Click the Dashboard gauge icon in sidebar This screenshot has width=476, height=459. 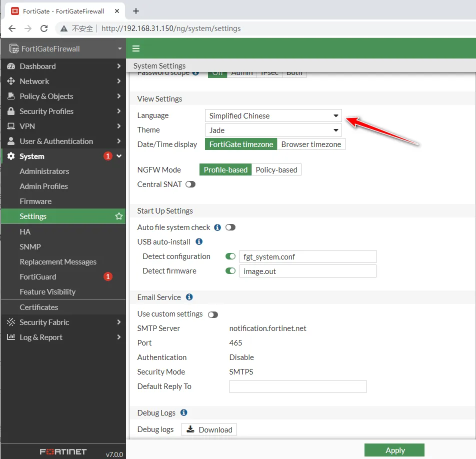click(x=11, y=66)
